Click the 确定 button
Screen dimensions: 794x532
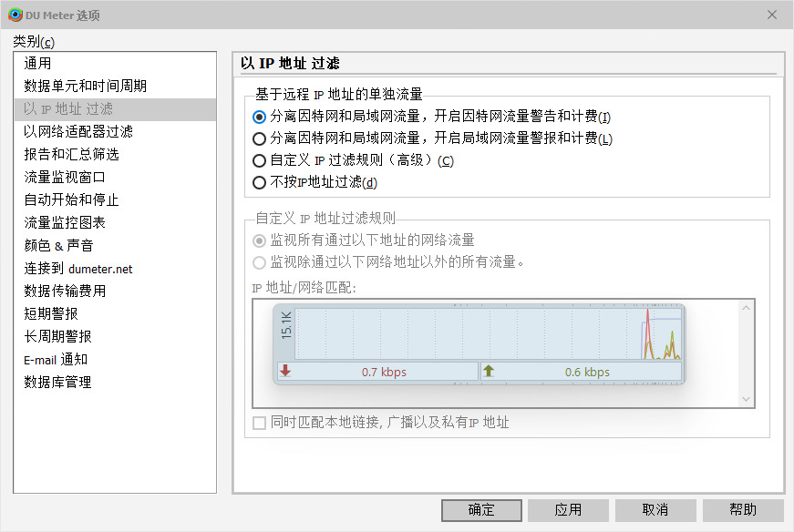(481, 510)
